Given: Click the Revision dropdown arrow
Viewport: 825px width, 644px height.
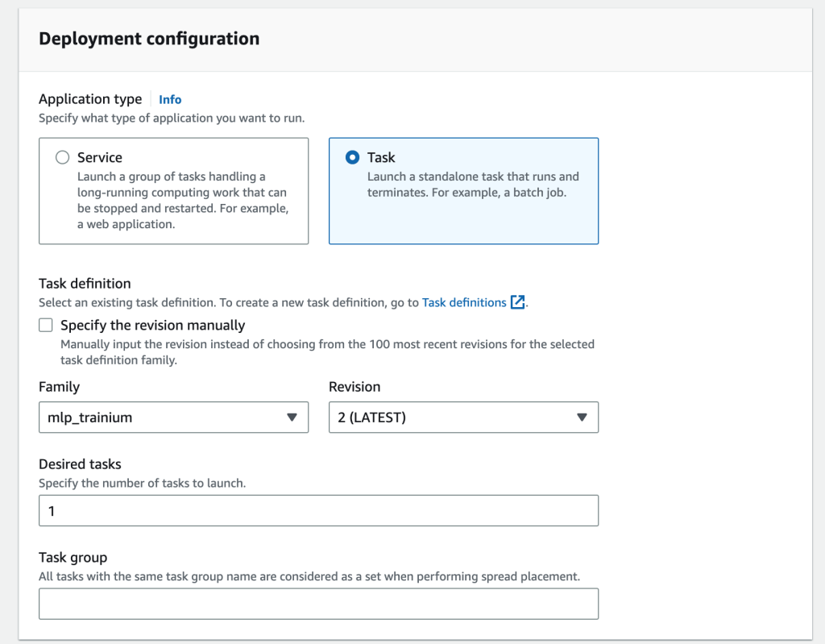Looking at the screenshot, I should (582, 418).
